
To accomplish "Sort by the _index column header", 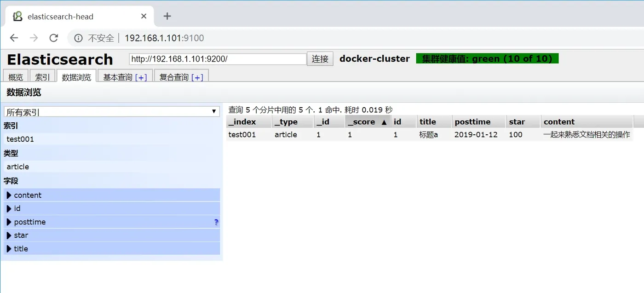I will click(248, 122).
